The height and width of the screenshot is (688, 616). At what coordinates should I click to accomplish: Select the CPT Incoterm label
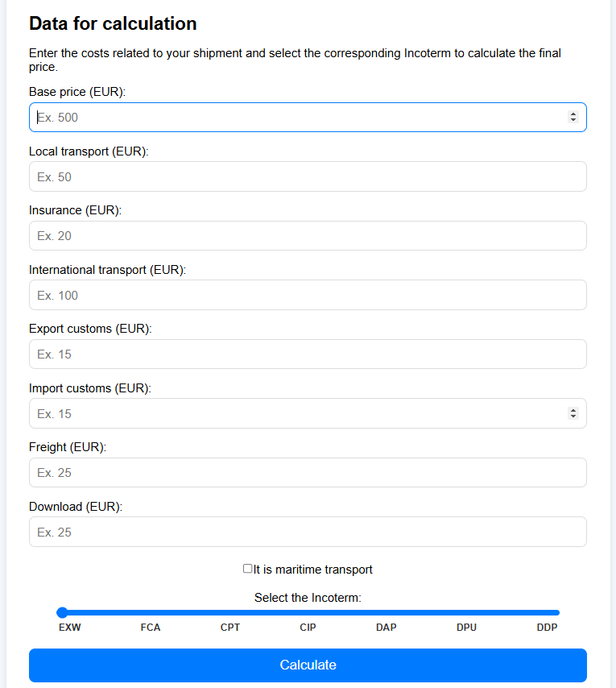point(230,627)
